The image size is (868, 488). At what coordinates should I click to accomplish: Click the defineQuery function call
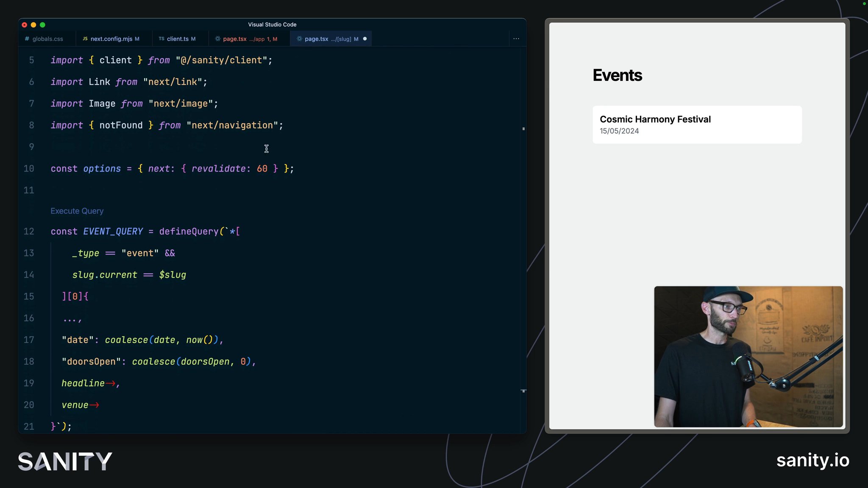189,232
